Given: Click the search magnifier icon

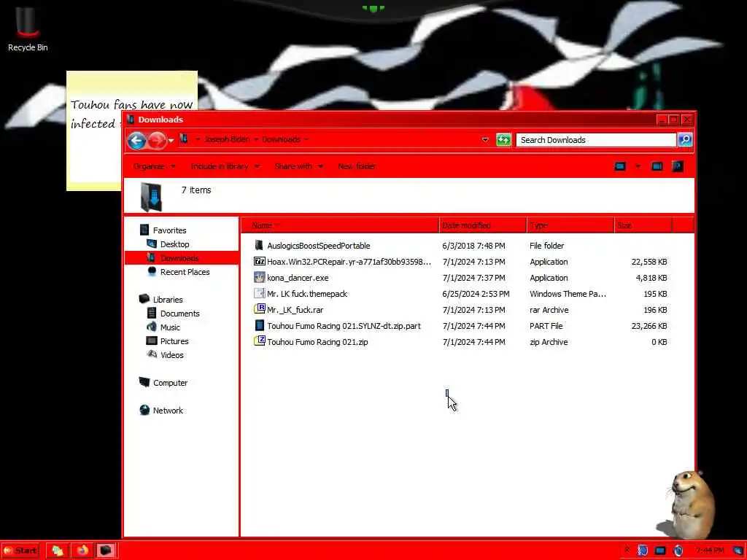Looking at the screenshot, I should 685,140.
